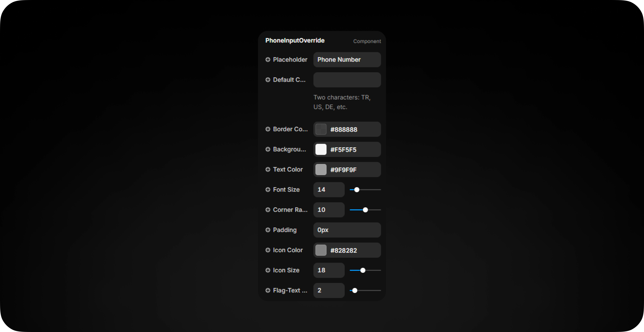
Task: Click the Icon Color property label
Action: (x=288, y=250)
